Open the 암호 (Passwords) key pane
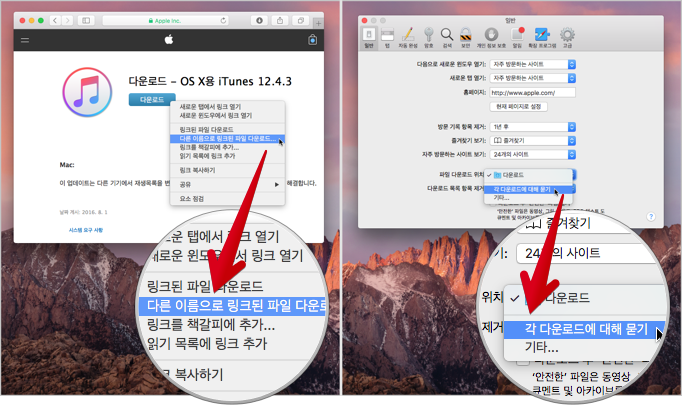This screenshot has width=682, height=405. click(428, 37)
